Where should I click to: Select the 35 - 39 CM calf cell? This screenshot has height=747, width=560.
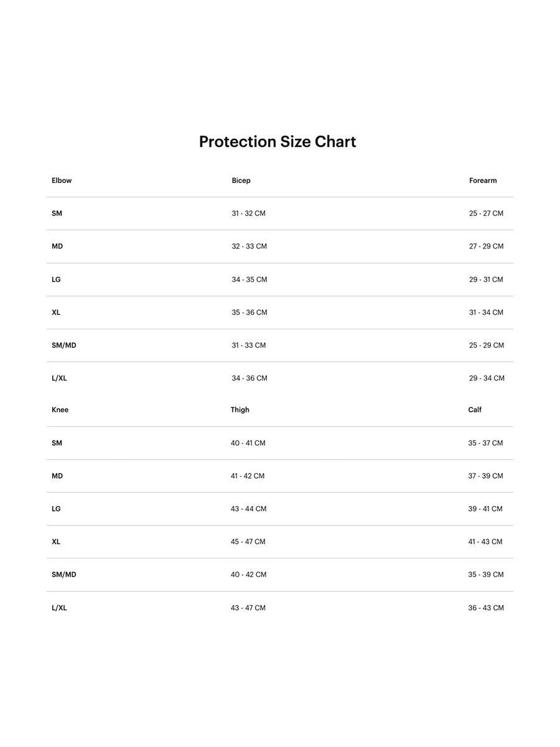(486, 575)
